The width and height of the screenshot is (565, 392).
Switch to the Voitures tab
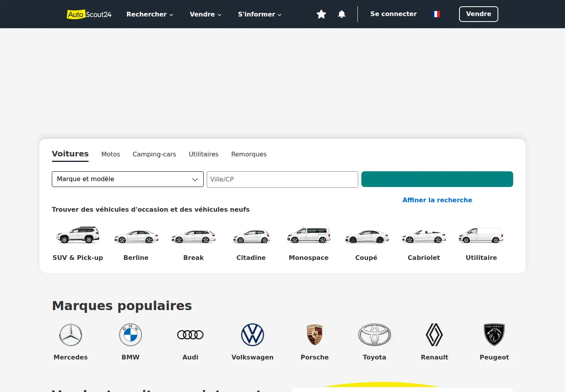[x=70, y=154]
